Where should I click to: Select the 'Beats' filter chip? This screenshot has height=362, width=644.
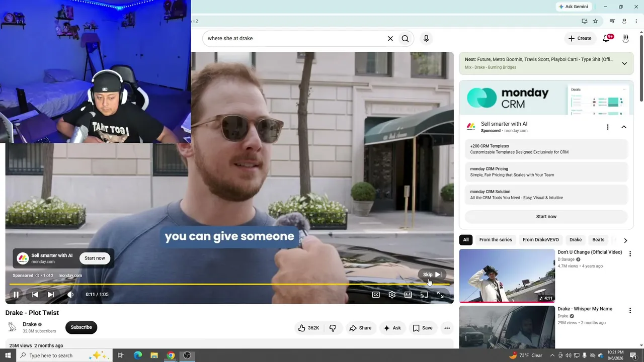coord(598,240)
